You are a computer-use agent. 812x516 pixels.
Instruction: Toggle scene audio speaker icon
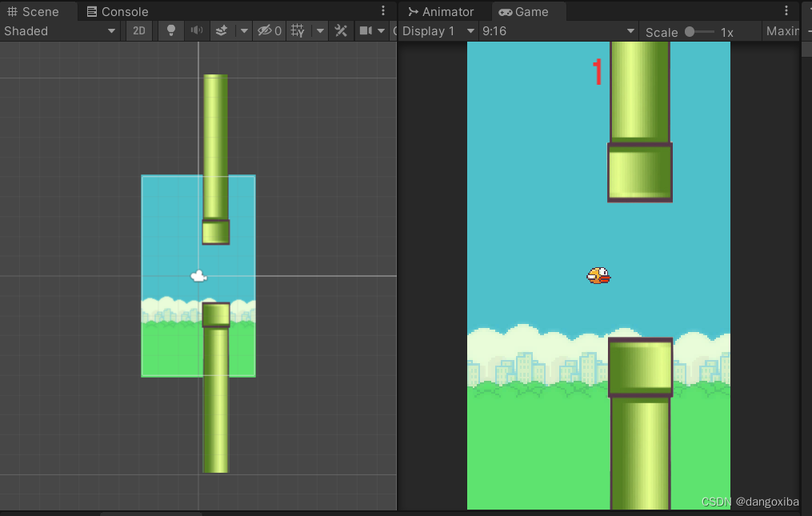coord(196,31)
